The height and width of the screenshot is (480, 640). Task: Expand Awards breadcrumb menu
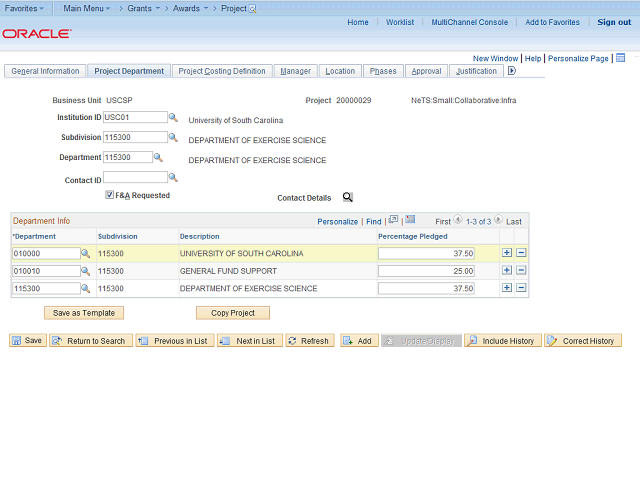(190, 8)
